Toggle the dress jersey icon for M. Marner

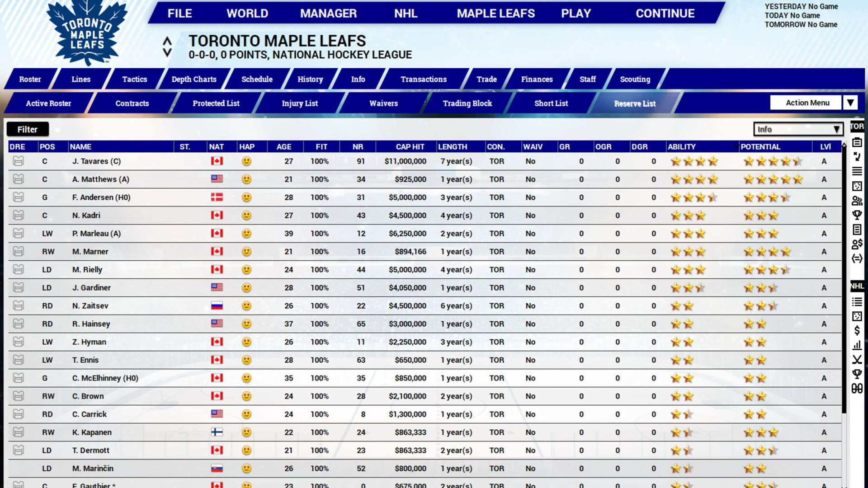(18, 251)
